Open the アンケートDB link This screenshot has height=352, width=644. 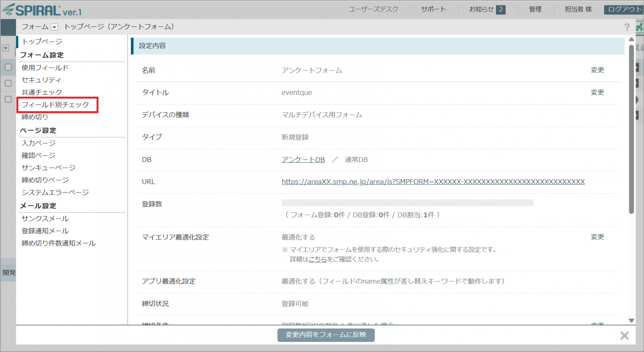coord(303,159)
